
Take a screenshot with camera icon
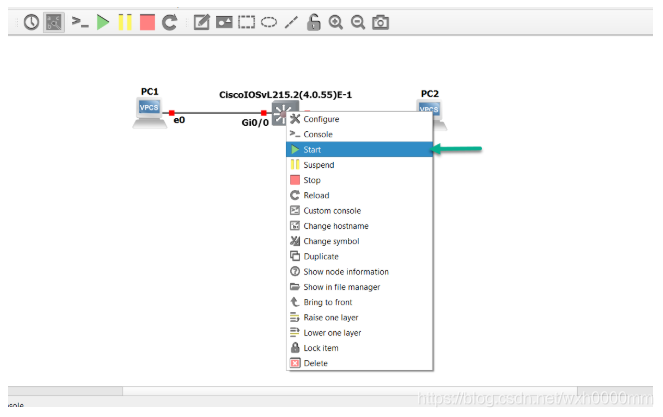(381, 22)
